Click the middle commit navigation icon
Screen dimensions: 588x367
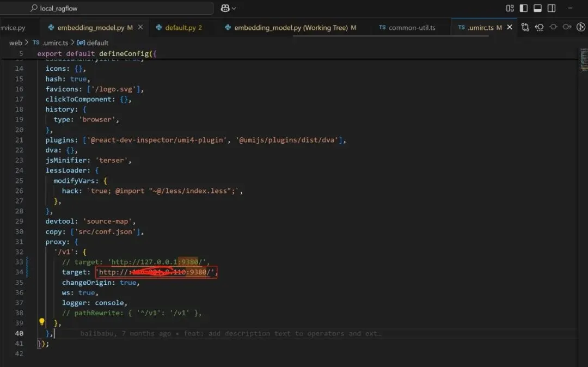[553, 27]
